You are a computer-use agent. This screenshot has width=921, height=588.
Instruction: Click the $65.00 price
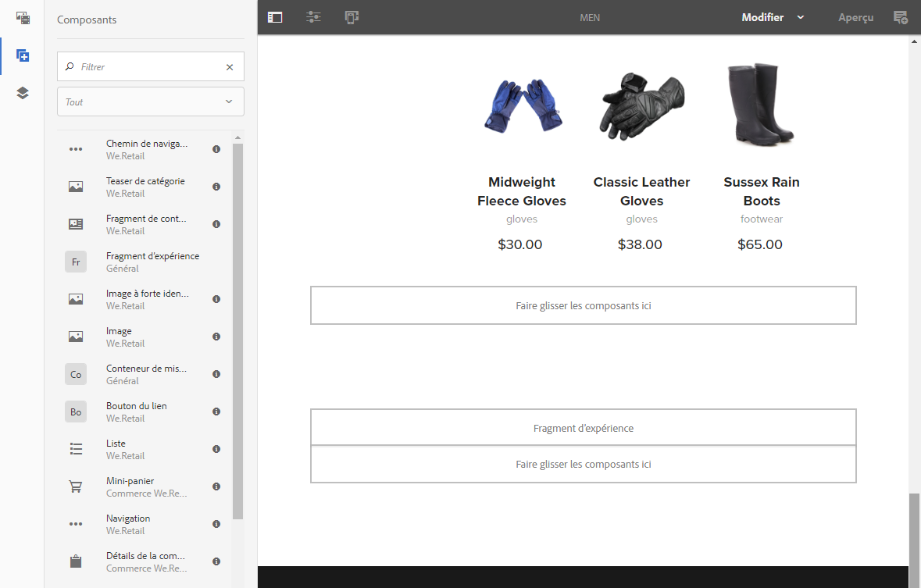tap(759, 244)
